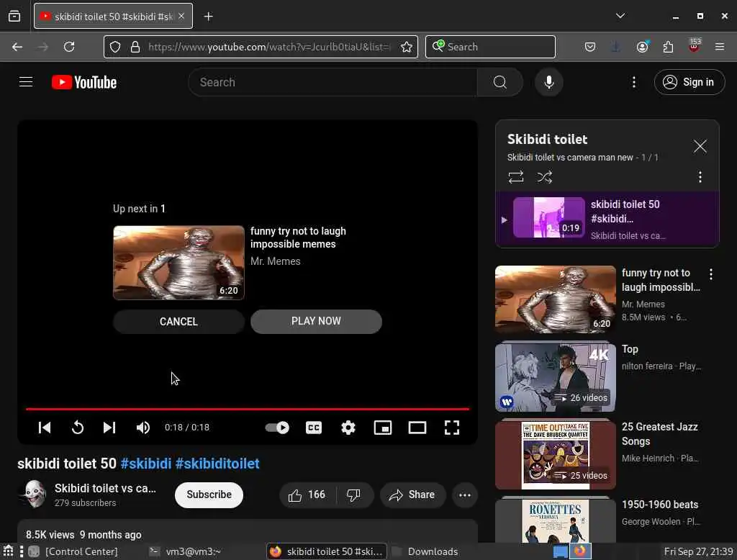Viewport: 737px width, 560px height.
Task: Open tracking protection shield icon
Action: [115, 47]
